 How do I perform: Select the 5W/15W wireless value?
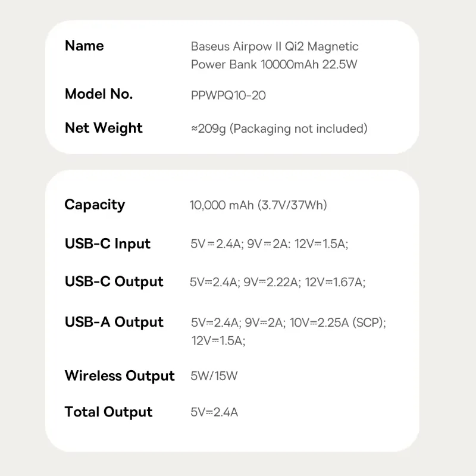(x=214, y=376)
